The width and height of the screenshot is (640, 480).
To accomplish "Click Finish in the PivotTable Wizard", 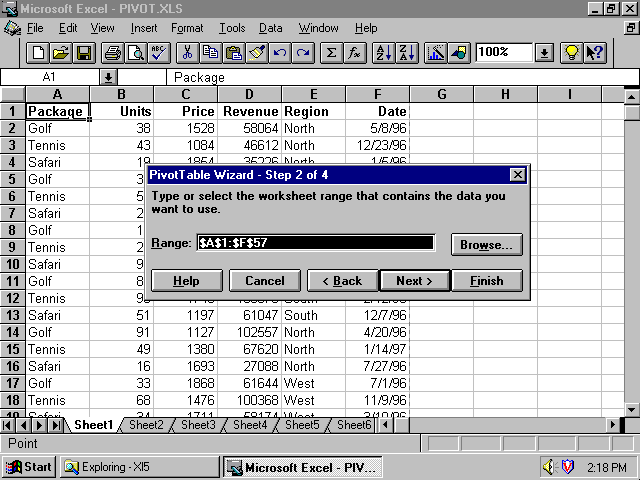I will (x=487, y=280).
